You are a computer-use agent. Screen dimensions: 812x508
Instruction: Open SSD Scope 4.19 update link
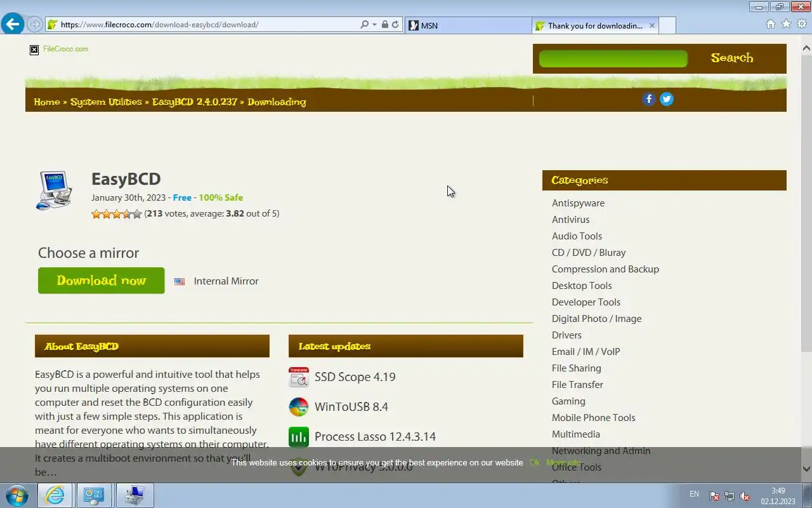point(355,377)
